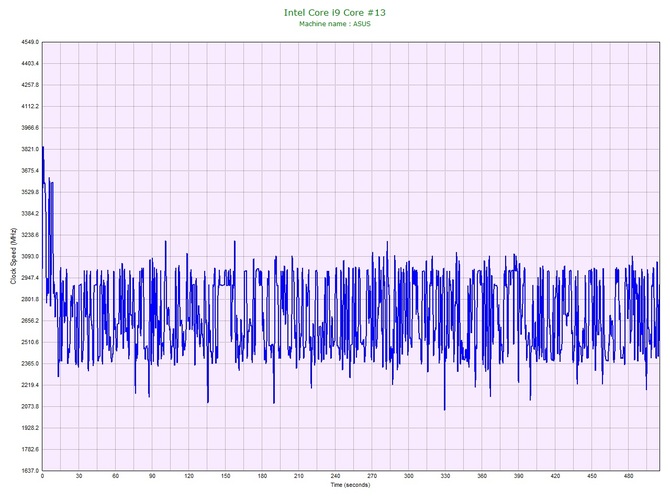
Task: Select the 180 seconds x-axis tick
Action: click(262, 476)
